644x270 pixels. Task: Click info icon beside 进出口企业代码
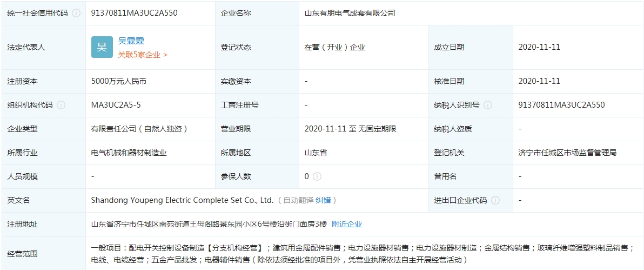click(495, 200)
